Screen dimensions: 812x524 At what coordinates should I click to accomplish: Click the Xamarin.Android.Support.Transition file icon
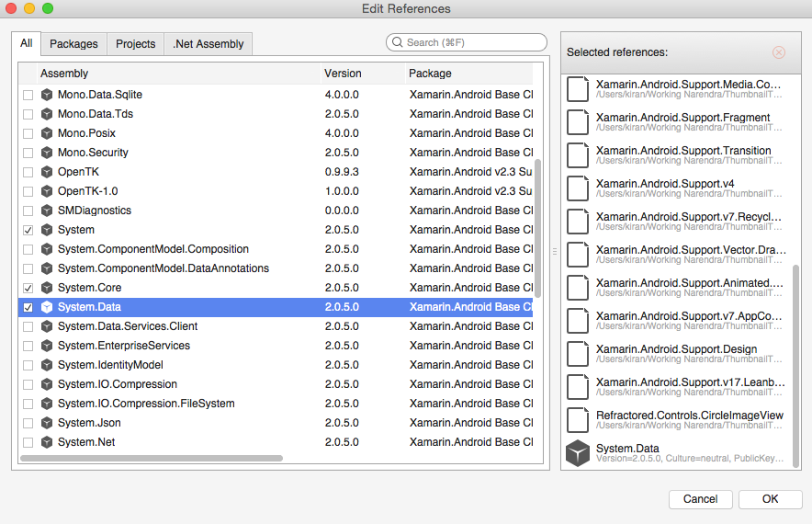coord(578,155)
